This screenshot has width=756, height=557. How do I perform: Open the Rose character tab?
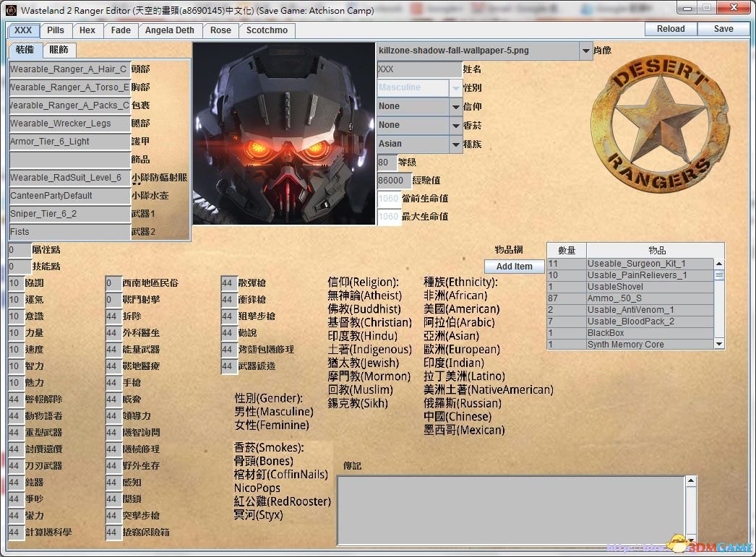221,30
